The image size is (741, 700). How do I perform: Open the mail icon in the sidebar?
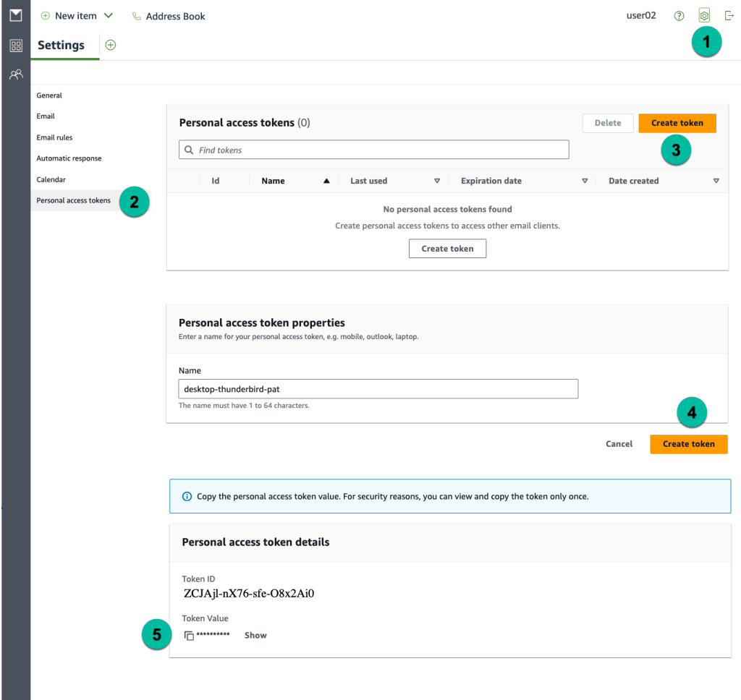[15, 14]
